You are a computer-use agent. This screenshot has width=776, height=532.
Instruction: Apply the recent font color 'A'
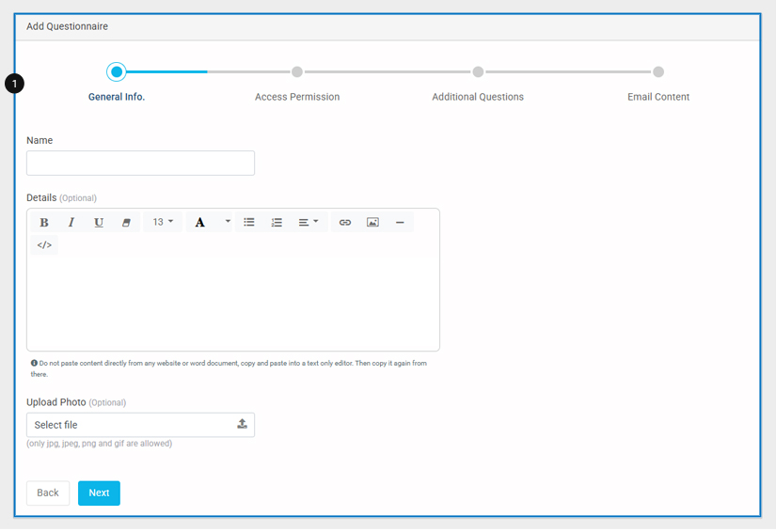pyautogui.click(x=200, y=223)
